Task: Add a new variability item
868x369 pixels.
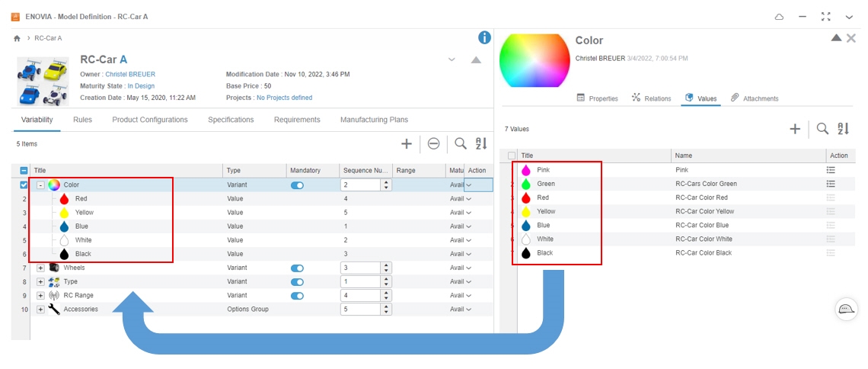Action: tap(407, 144)
